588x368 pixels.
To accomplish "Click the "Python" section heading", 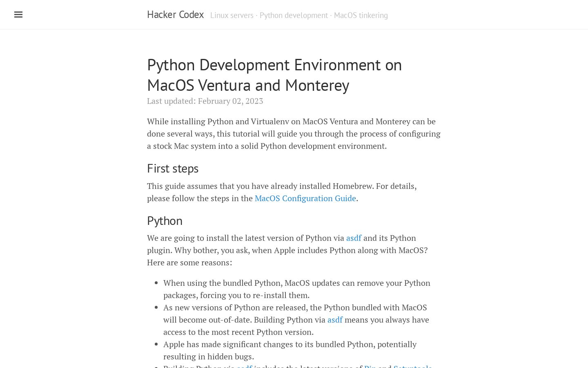I will click(x=165, y=221).
